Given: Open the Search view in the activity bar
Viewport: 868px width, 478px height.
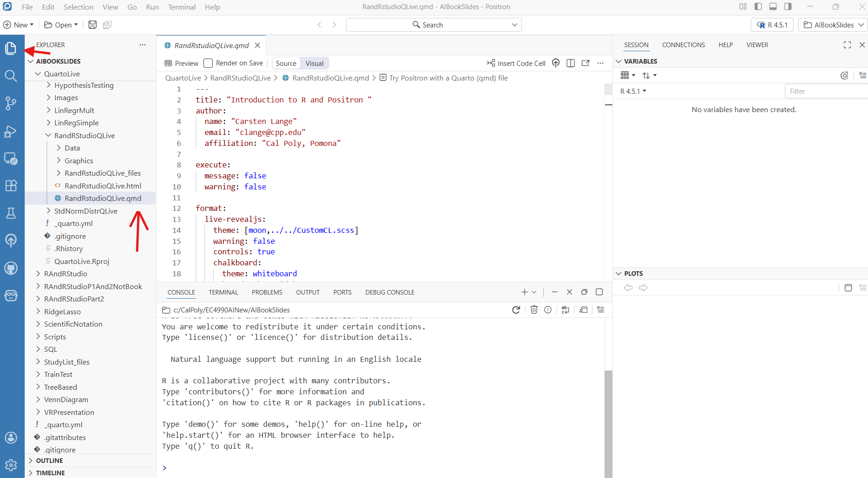Looking at the screenshot, I should (x=11, y=76).
